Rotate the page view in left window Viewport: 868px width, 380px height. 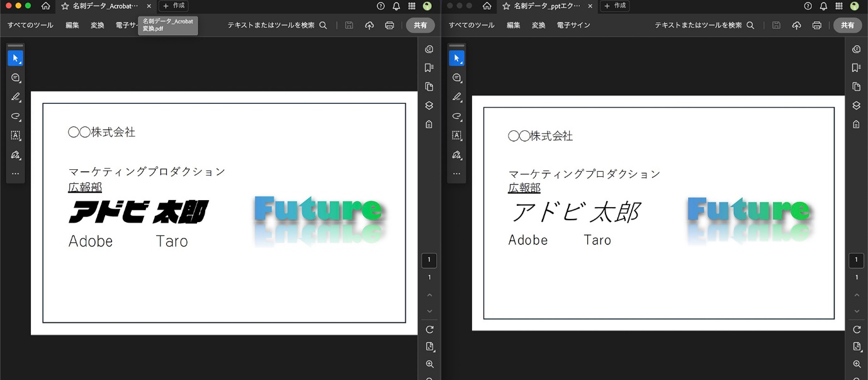point(430,330)
